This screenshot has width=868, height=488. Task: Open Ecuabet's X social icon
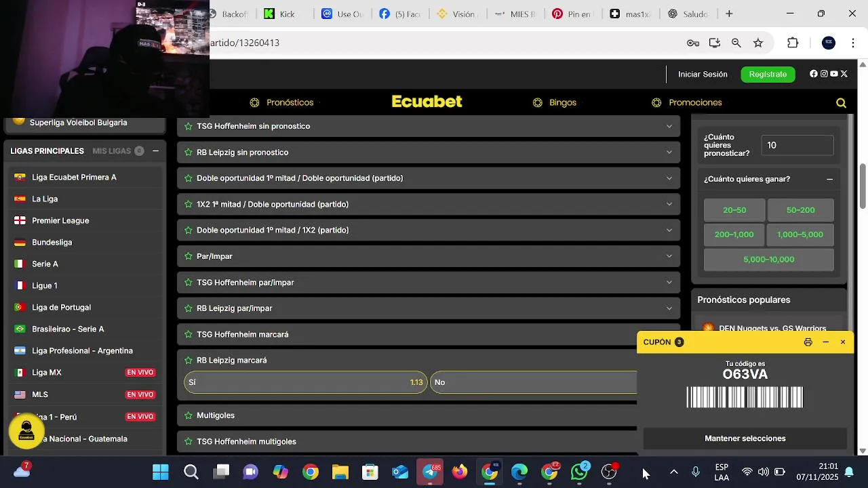pyautogui.click(x=844, y=74)
